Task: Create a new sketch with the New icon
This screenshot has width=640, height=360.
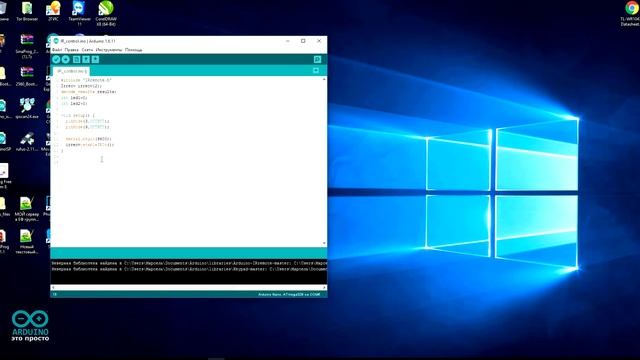Action: (x=76, y=60)
